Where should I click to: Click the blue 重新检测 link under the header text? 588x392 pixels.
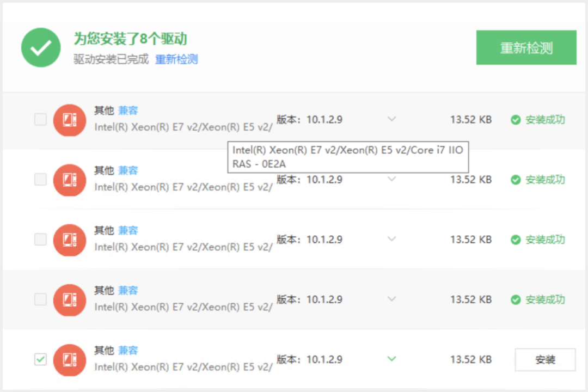[x=176, y=59]
